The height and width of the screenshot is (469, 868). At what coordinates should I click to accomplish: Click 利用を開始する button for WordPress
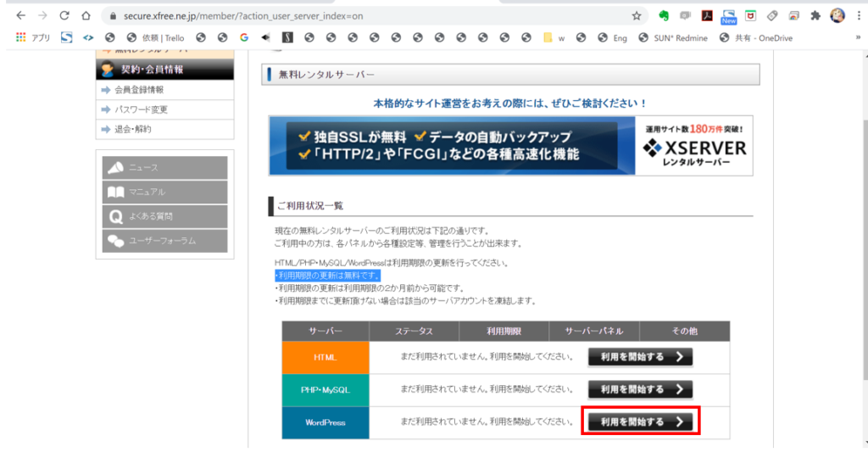pyautogui.click(x=641, y=422)
